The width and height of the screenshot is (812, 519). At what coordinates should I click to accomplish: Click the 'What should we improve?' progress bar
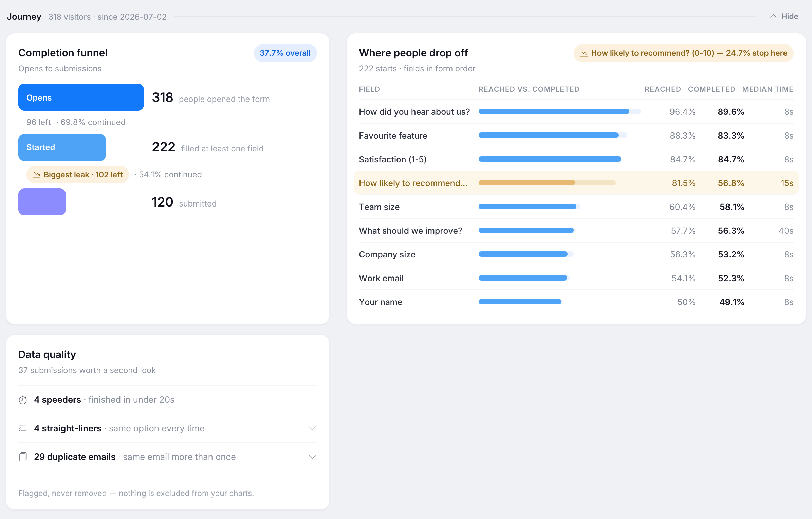[x=527, y=231]
